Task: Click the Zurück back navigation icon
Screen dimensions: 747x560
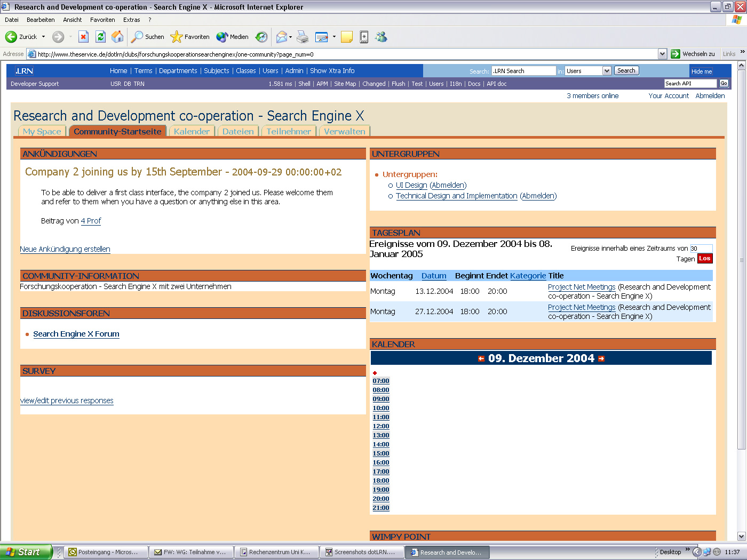Action: click(x=11, y=37)
